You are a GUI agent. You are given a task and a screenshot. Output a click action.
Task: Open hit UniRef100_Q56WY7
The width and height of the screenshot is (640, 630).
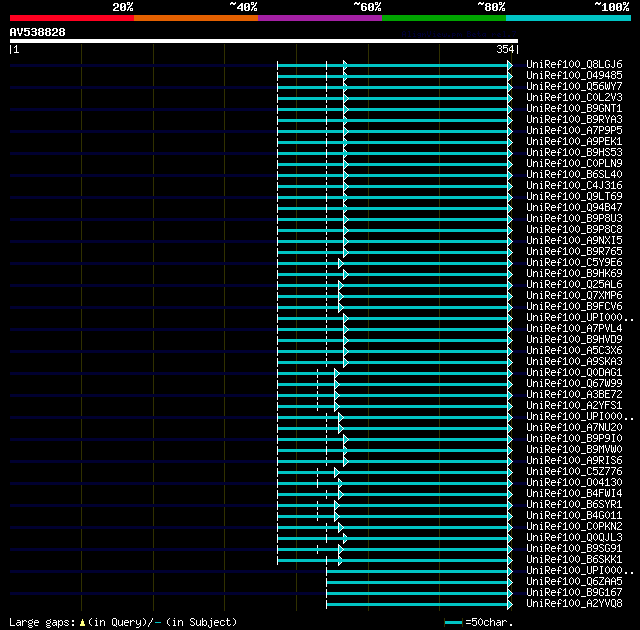coord(574,86)
